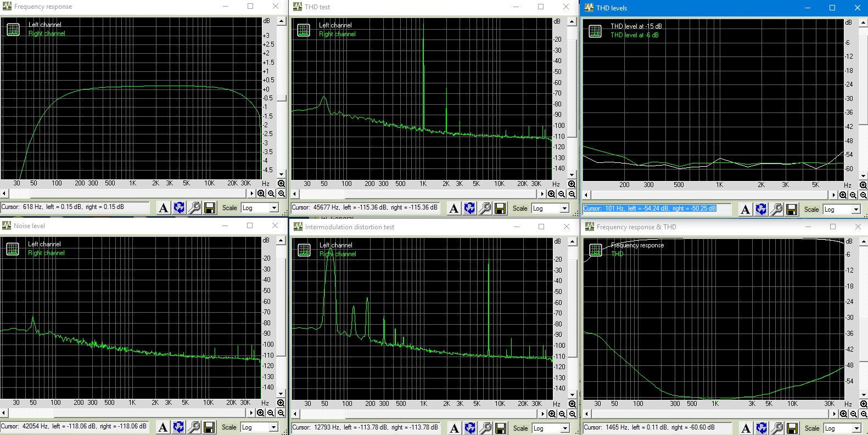This screenshot has height=435, width=868.
Task: Zoom in horizontally on Frequency response graph
Action: (261, 194)
